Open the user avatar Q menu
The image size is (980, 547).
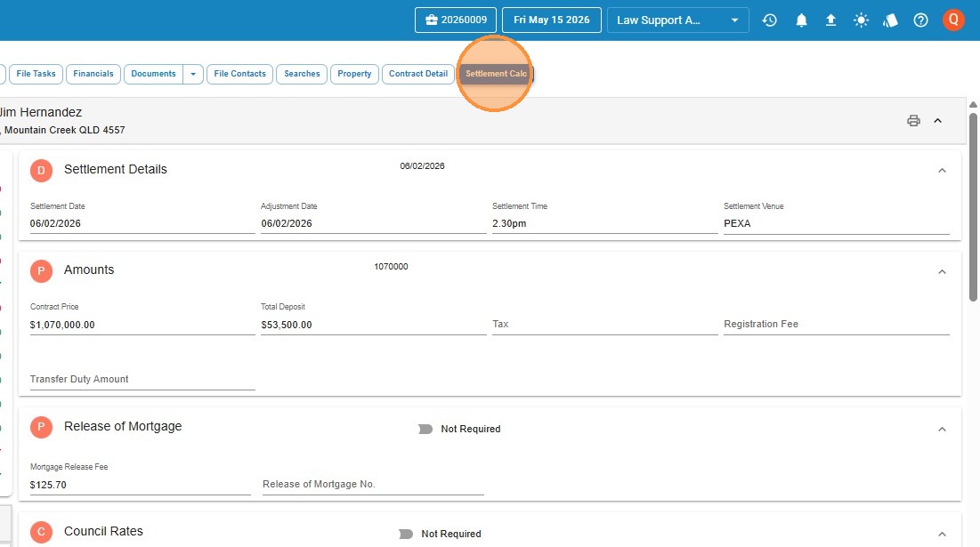(x=953, y=20)
